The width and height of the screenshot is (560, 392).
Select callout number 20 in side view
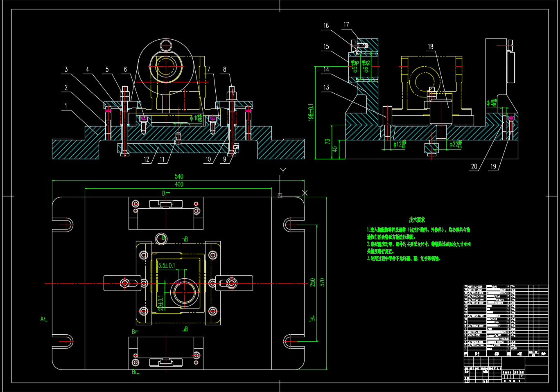pos(474,167)
